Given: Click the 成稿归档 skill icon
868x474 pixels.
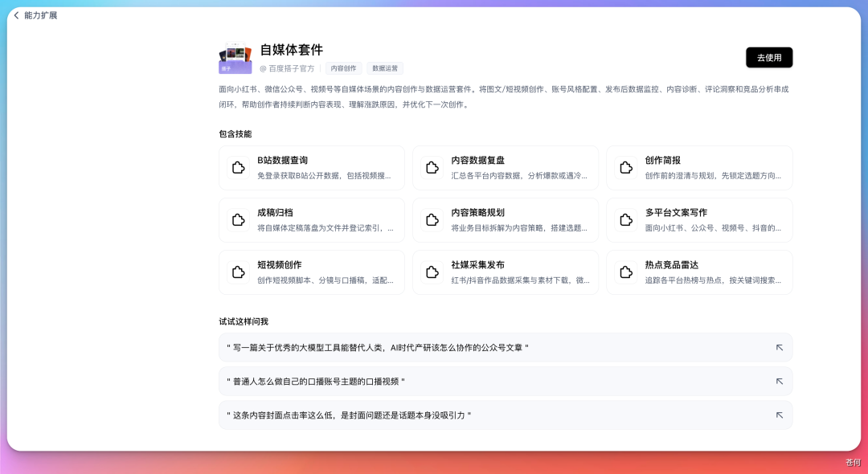Looking at the screenshot, I should click(238, 220).
